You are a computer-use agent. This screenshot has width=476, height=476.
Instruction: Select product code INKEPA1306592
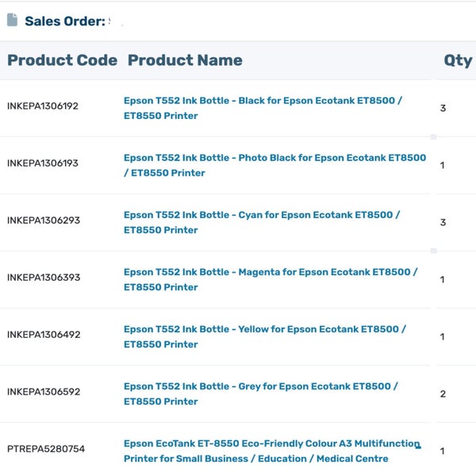tap(43, 392)
